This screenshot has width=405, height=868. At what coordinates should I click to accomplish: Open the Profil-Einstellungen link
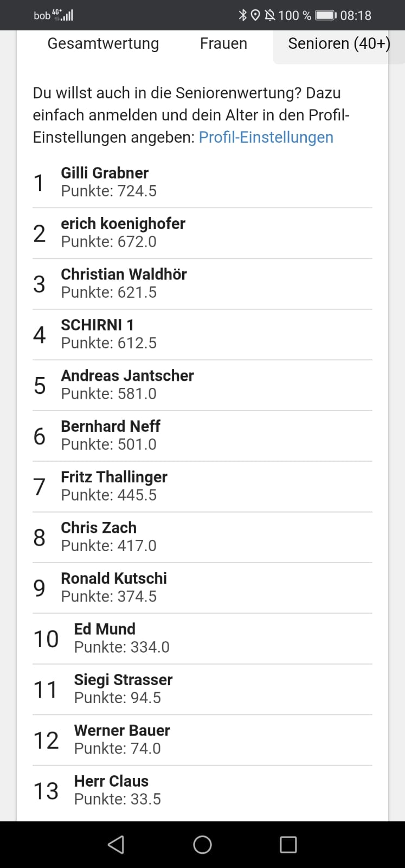coord(266,137)
